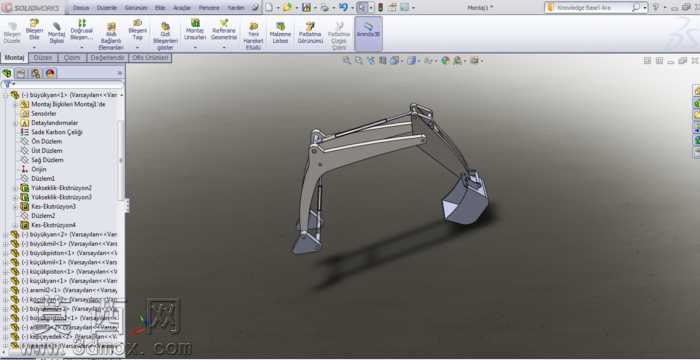Expand the Detaylandırmalar folder
Viewport: 700px width, 360px height.
(x=16, y=123)
